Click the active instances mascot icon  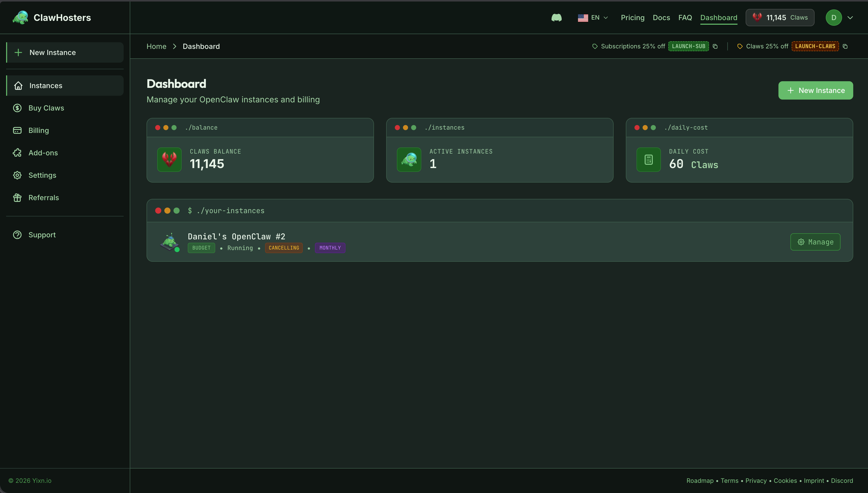click(409, 159)
